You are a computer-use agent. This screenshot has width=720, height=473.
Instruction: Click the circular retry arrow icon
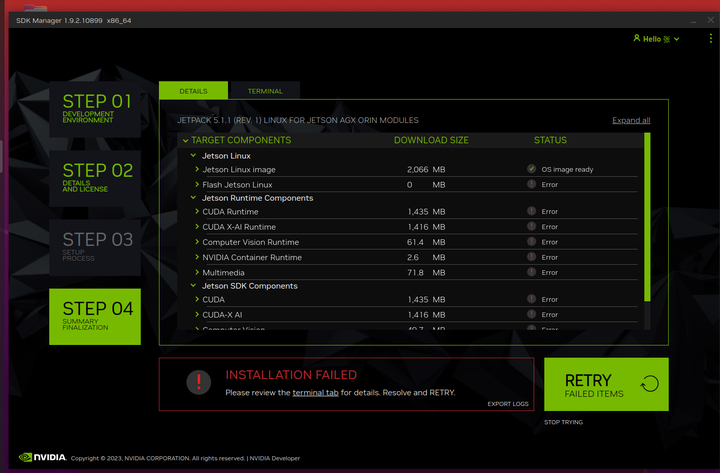point(650,383)
